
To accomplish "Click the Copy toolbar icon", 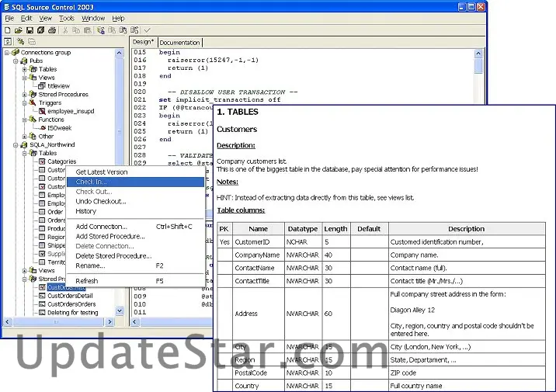I will (x=76, y=30).
